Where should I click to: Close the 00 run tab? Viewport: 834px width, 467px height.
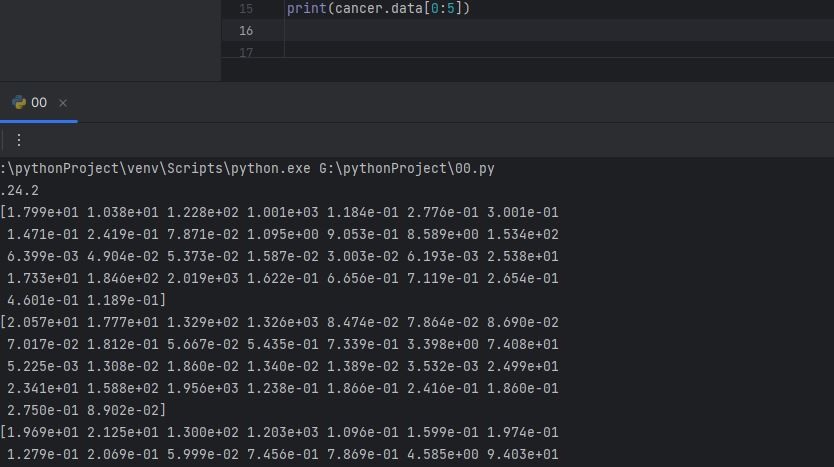(63, 103)
